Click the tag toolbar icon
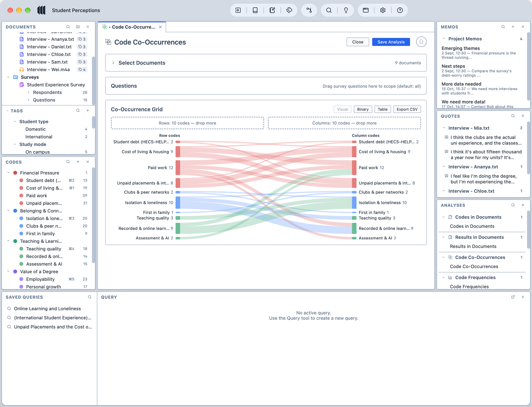532x407 pixels. 289,10
